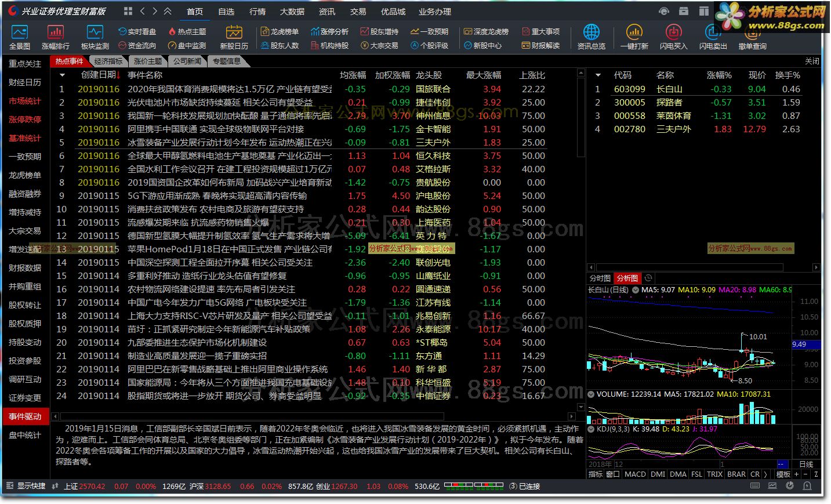Click 闪电卖出 flash sell
This screenshot has height=504, width=831.
713,37
